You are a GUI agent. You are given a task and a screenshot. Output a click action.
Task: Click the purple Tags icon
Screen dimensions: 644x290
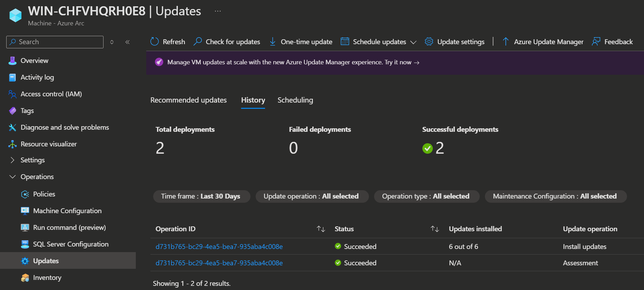(13, 111)
